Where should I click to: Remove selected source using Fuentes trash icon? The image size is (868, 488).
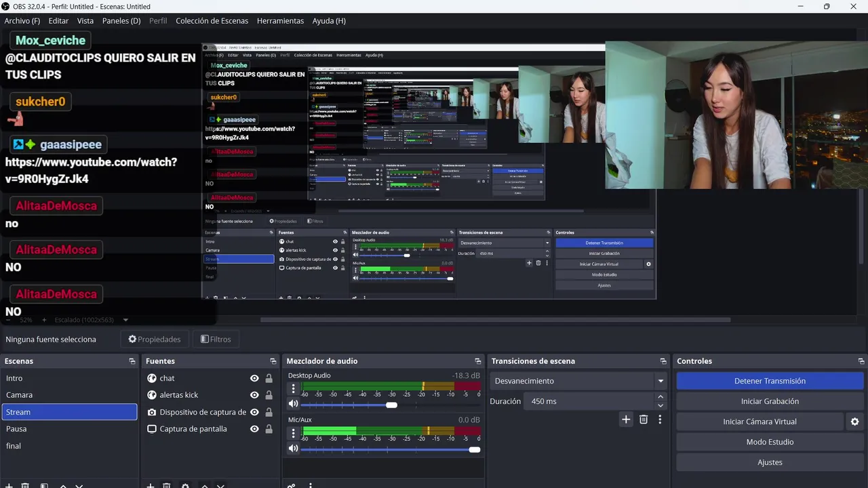pos(166,485)
